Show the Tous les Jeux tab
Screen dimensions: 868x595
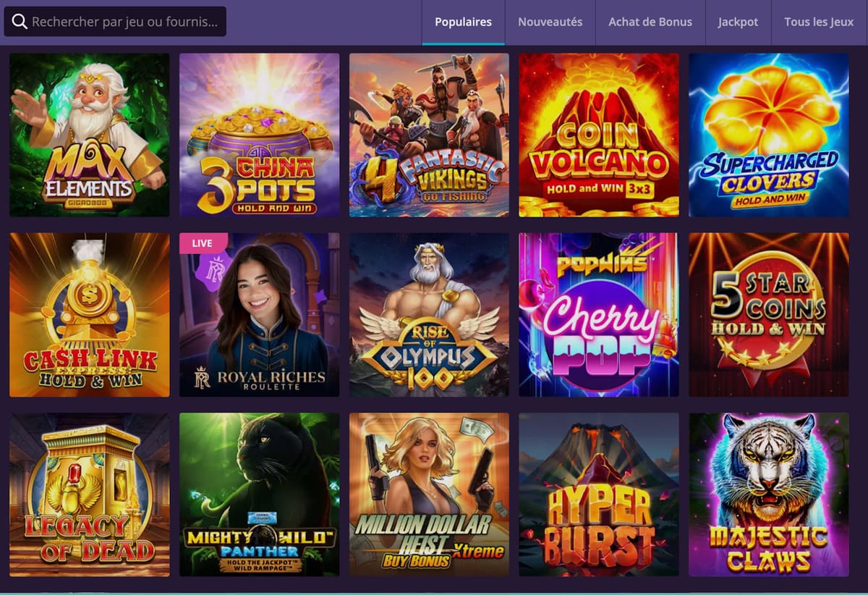pos(819,22)
